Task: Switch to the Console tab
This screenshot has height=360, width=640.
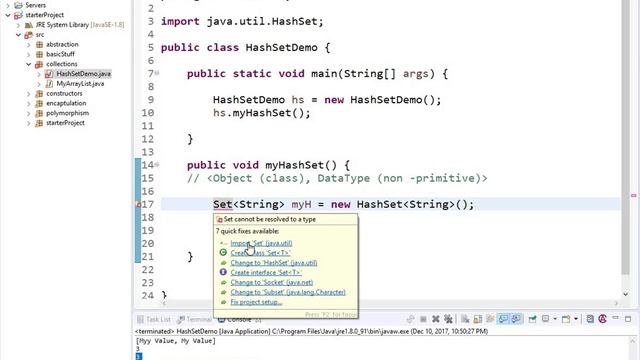Action: click(x=239, y=319)
